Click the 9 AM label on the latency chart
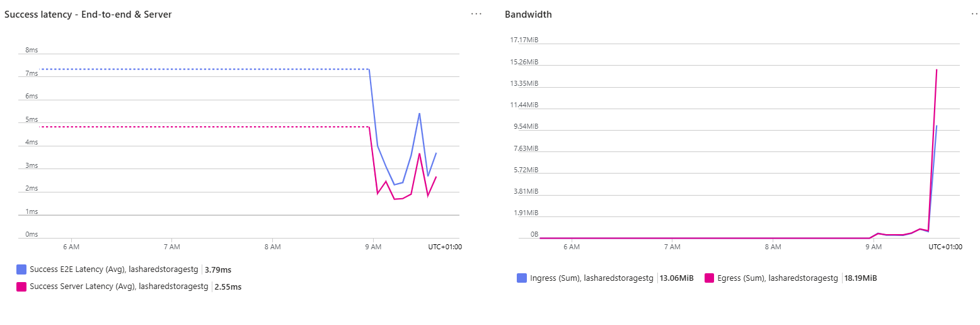 point(372,247)
